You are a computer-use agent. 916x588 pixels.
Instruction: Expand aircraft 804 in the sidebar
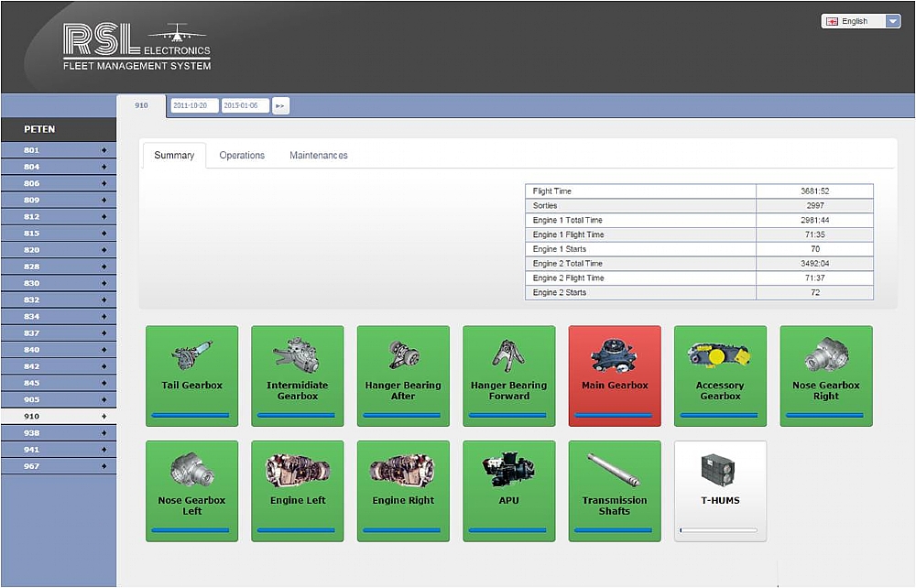[x=104, y=167]
